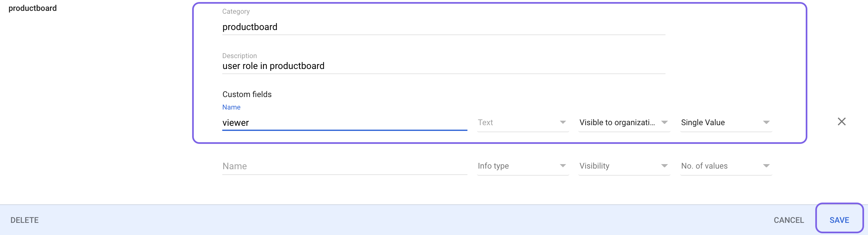Click the DELETE button

[24, 220]
